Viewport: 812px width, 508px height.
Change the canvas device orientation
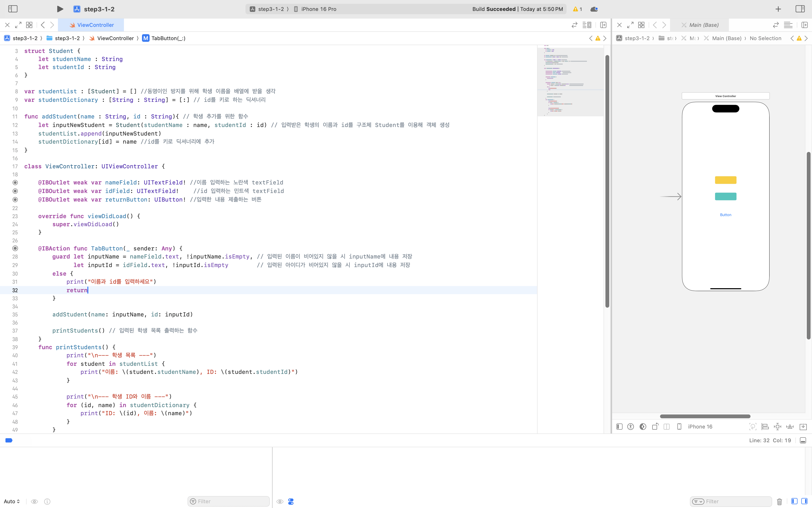[655, 427]
